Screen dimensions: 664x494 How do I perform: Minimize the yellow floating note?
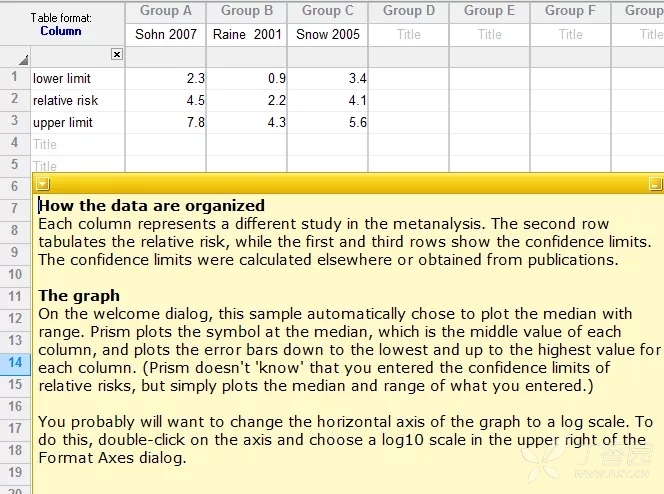(655, 184)
